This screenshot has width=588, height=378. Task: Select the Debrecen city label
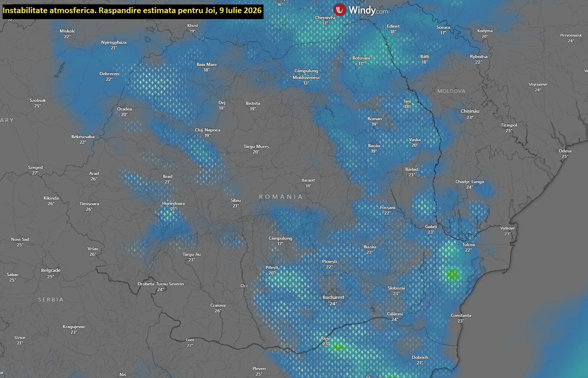point(109,74)
